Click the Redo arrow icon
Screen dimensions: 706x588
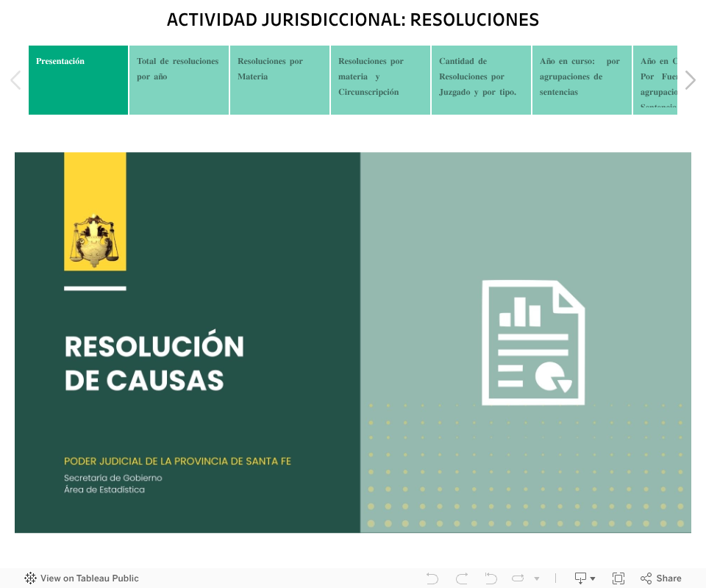click(462, 578)
